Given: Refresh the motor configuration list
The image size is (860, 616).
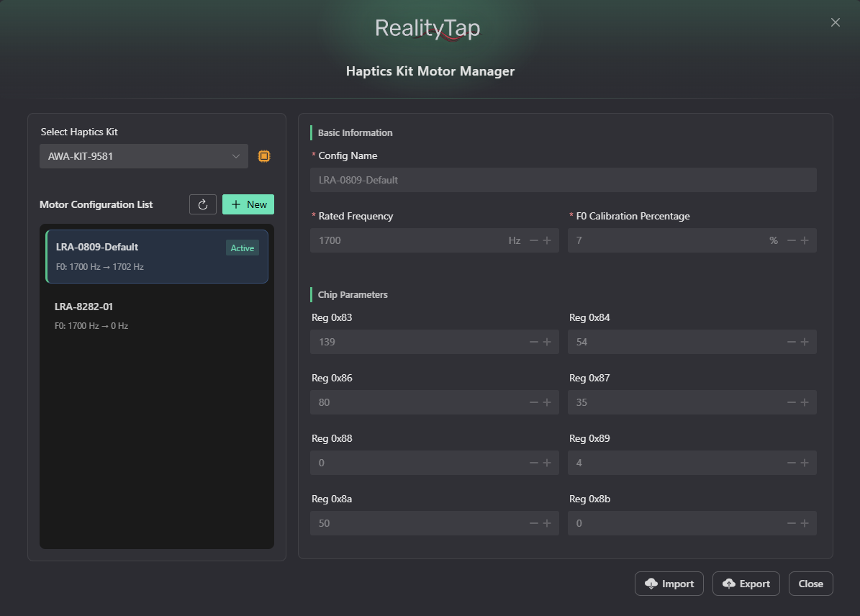Looking at the screenshot, I should (203, 204).
